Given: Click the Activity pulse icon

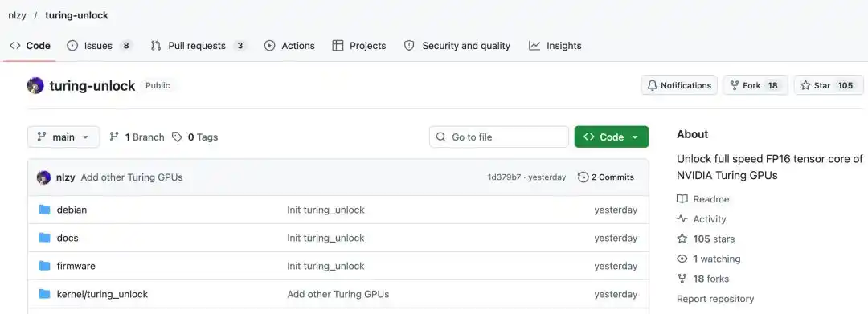Looking at the screenshot, I should pos(682,219).
